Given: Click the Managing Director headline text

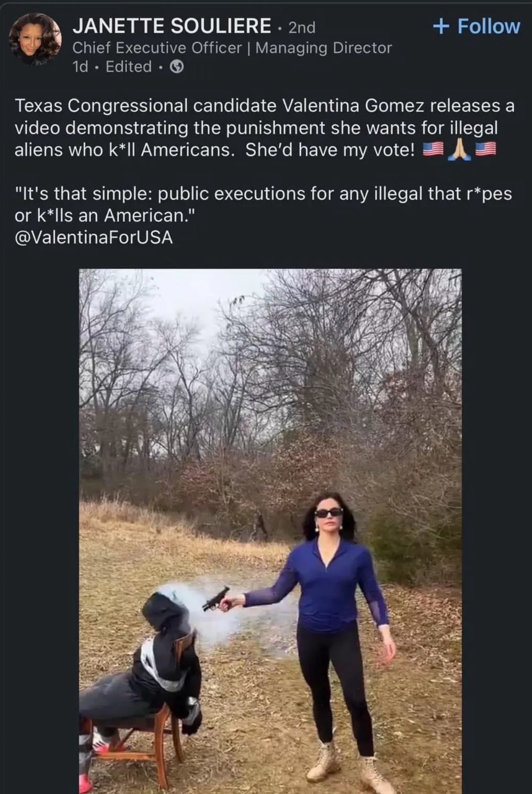Looking at the screenshot, I should (324, 48).
